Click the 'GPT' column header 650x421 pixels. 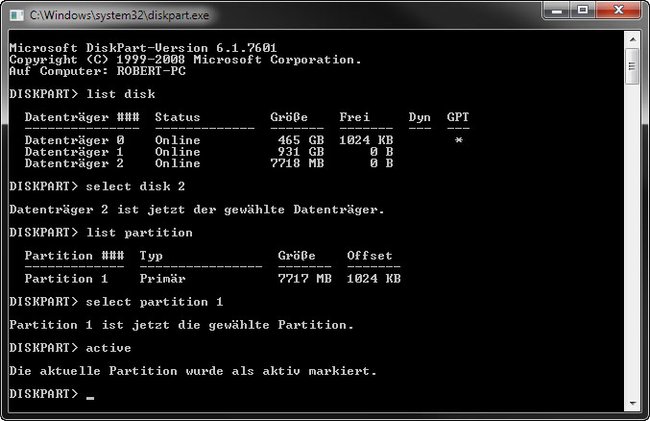[458, 117]
